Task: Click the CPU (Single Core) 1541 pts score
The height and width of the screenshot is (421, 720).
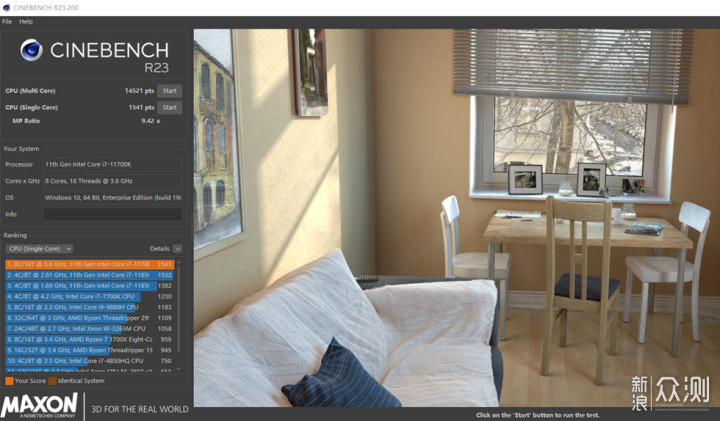Action: tap(141, 107)
